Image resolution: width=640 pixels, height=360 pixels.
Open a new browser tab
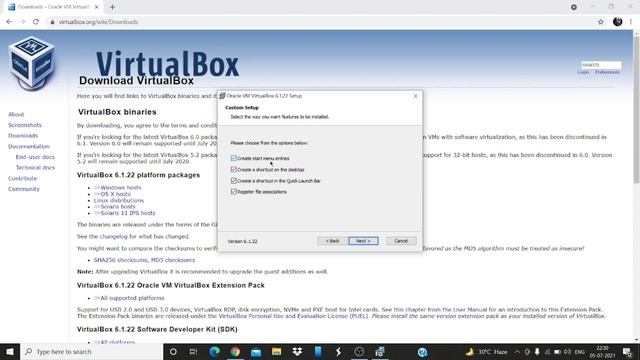point(112,7)
